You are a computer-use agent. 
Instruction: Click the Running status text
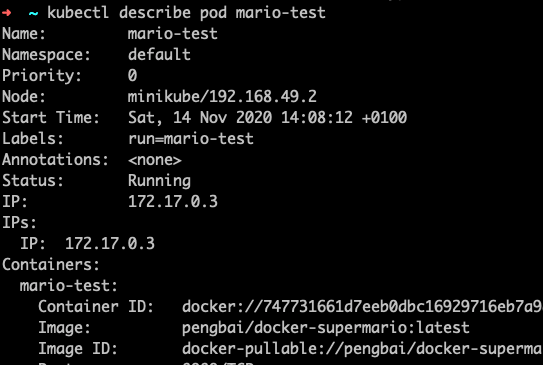(x=159, y=181)
